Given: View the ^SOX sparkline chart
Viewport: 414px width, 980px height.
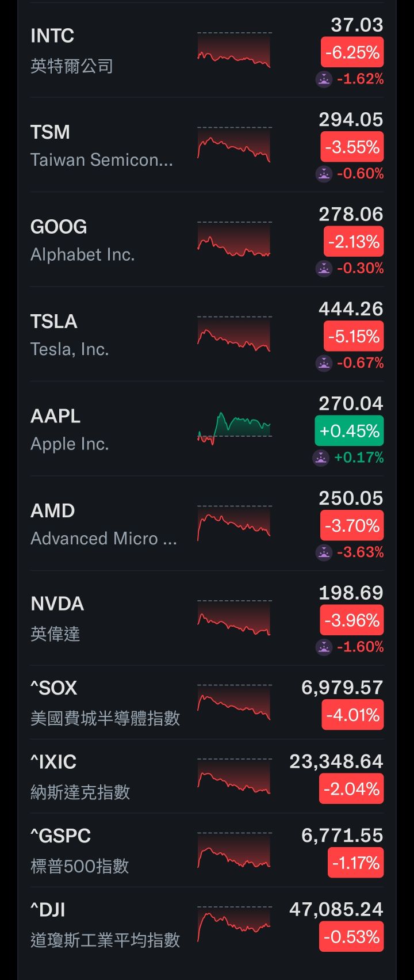Looking at the screenshot, I should (x=233, y=703).
